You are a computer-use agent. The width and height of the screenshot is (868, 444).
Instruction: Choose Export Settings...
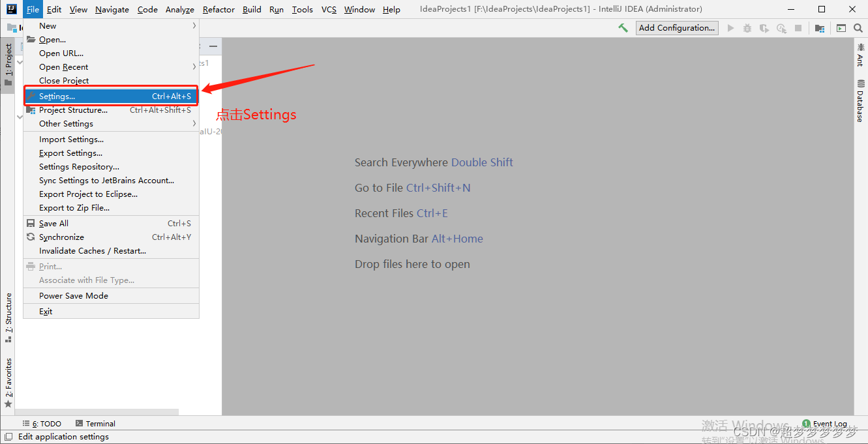111,153
